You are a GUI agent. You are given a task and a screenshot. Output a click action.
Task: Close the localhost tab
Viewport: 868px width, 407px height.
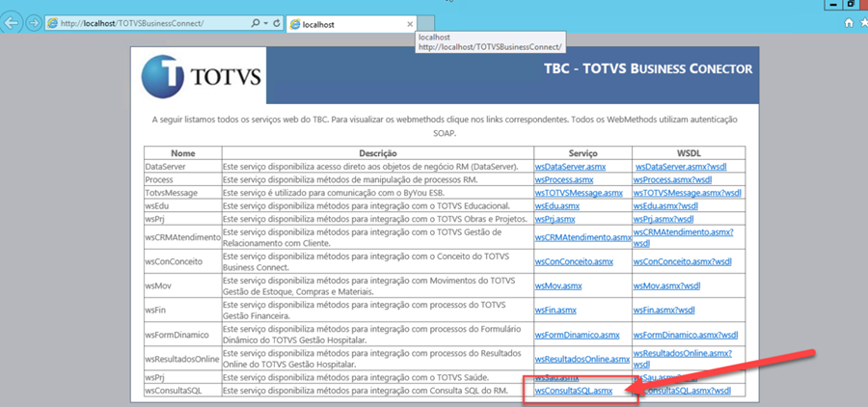coord(410,24)
